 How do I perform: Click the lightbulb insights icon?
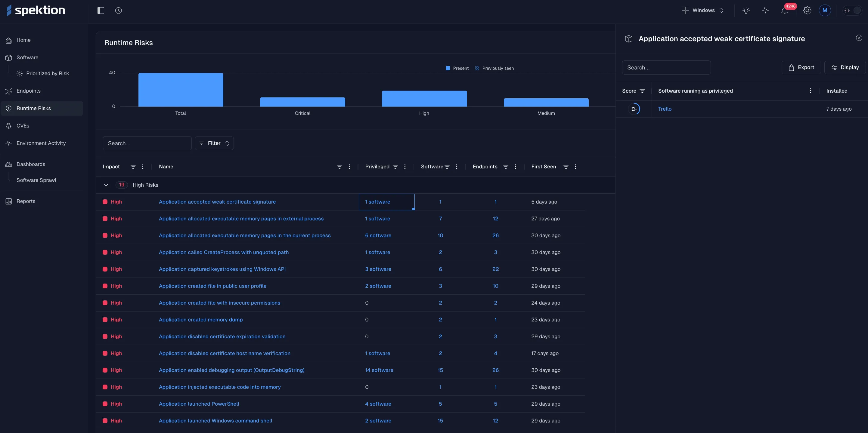746,11
